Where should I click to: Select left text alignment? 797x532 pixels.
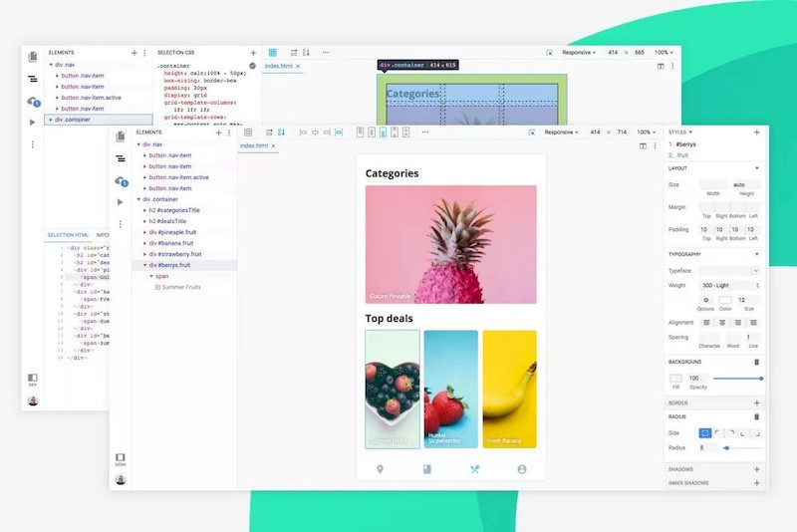(706, 323)
